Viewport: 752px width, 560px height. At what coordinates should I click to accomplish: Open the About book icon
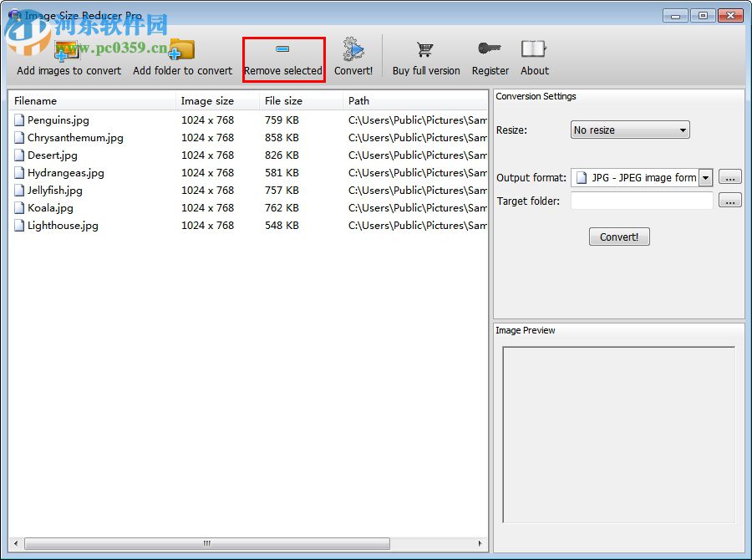(534, 48)
